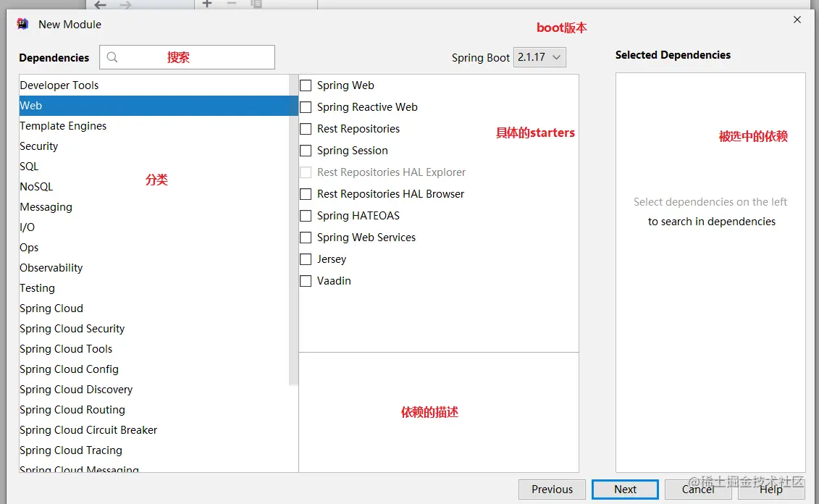The width and height of the screenshot is (819, 504).
Task: Enable Spring Web Services dependency
Action: (x=306, y=237)
